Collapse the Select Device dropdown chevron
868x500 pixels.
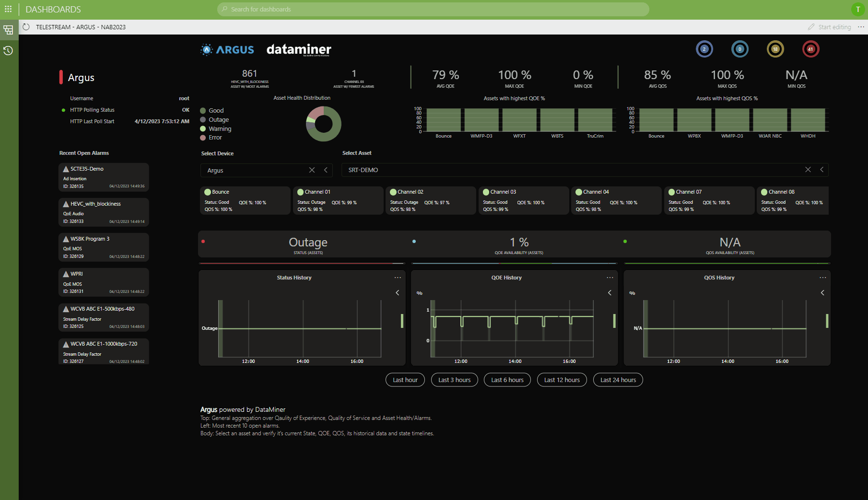(326, 170)
